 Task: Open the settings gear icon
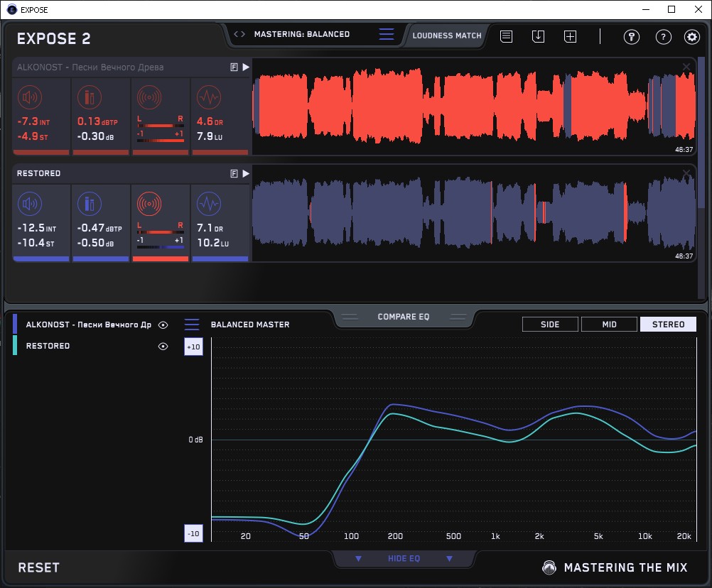(691, 37)
